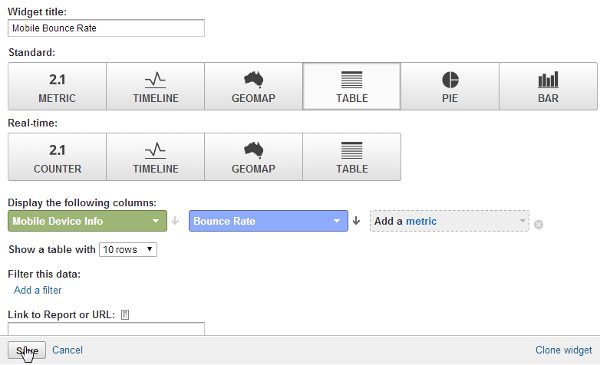The image size is (600, 365).
Task: Select the Standard TABLE widget type
Action: (x=352, y=86)
